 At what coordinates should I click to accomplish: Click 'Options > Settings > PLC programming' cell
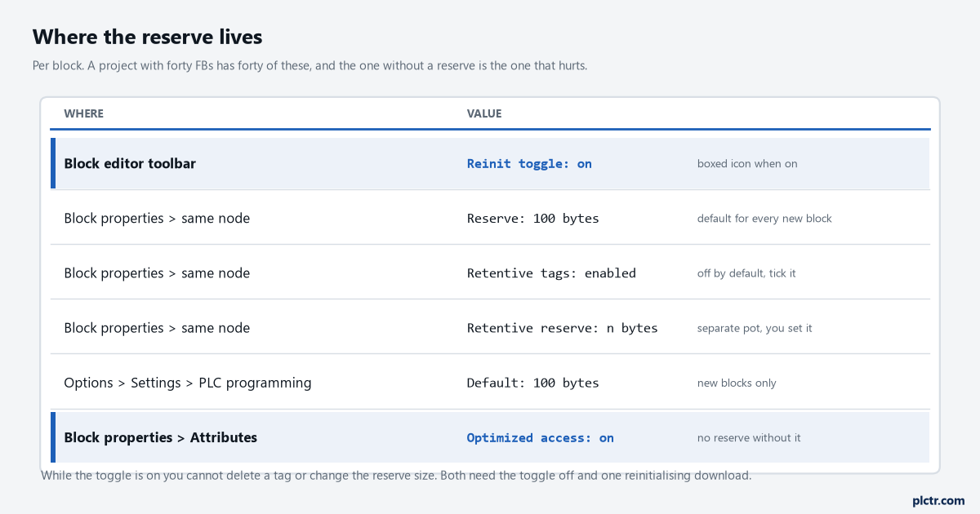pyautogui.click(x=188, y=382)
